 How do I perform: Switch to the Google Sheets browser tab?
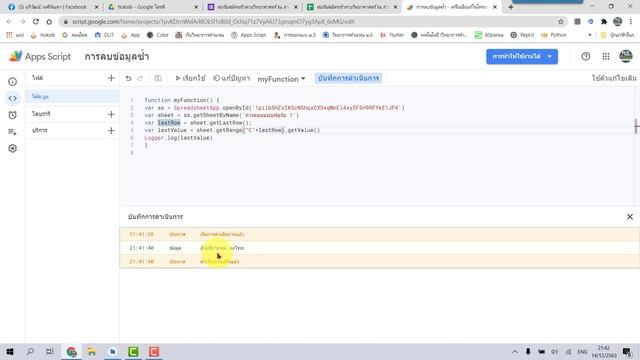point(351,7)
